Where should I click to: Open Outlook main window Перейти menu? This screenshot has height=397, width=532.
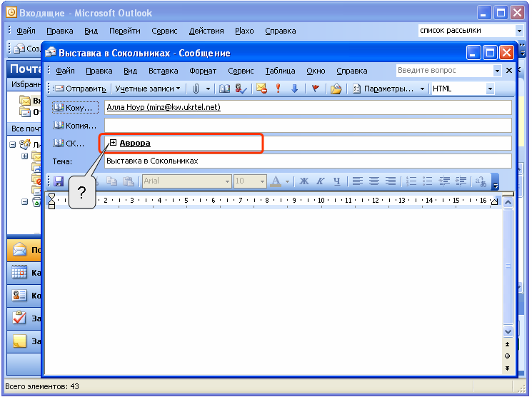pos(124,31)
